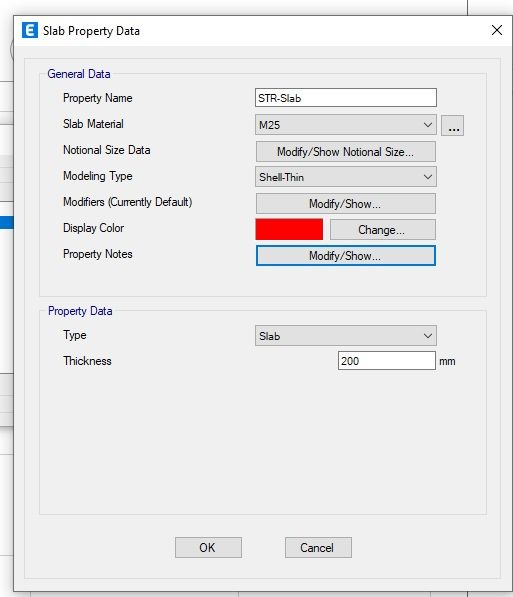Open Modifiers Modify/Show button
The image size is (513, 597).
346,204
